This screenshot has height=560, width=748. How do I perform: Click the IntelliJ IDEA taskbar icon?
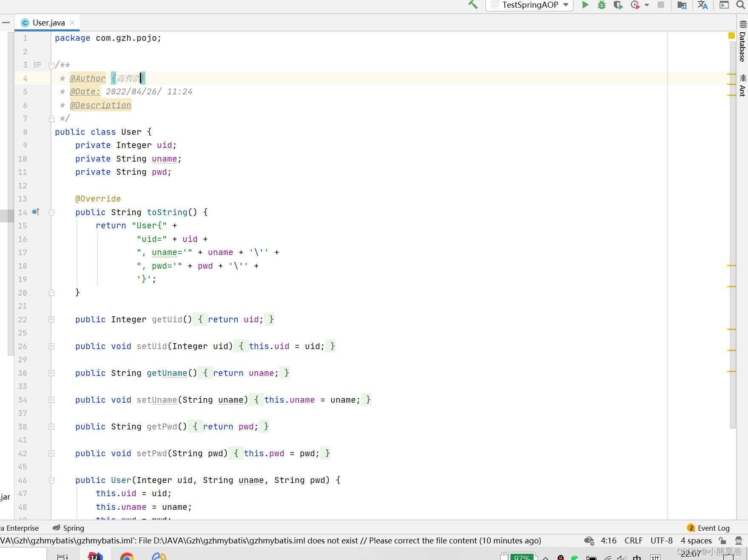pos(95,557)
